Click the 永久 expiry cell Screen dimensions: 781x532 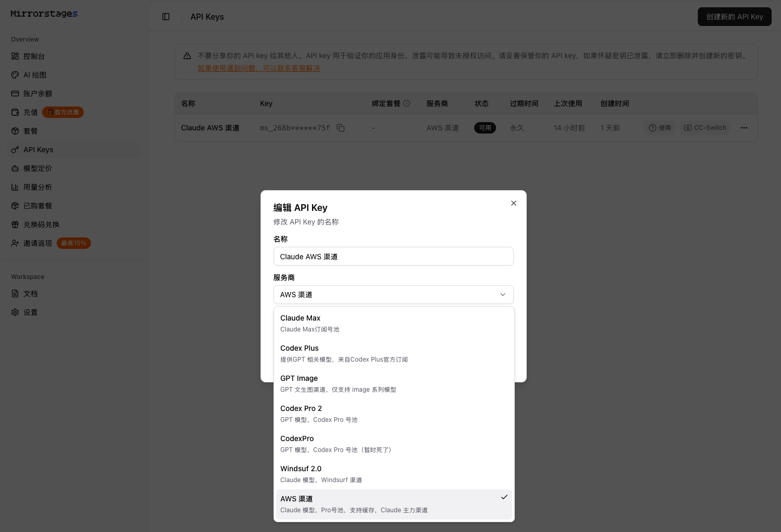coord(517,128)
